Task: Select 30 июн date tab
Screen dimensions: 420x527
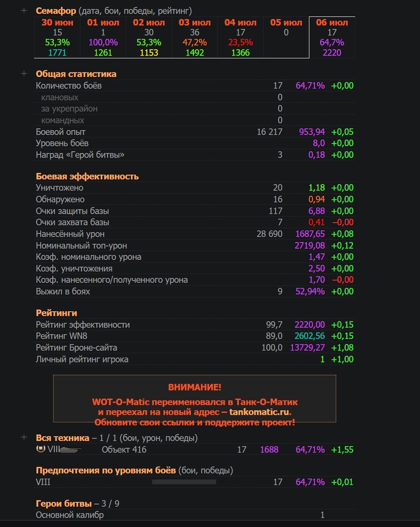Action: coord(57,38)
